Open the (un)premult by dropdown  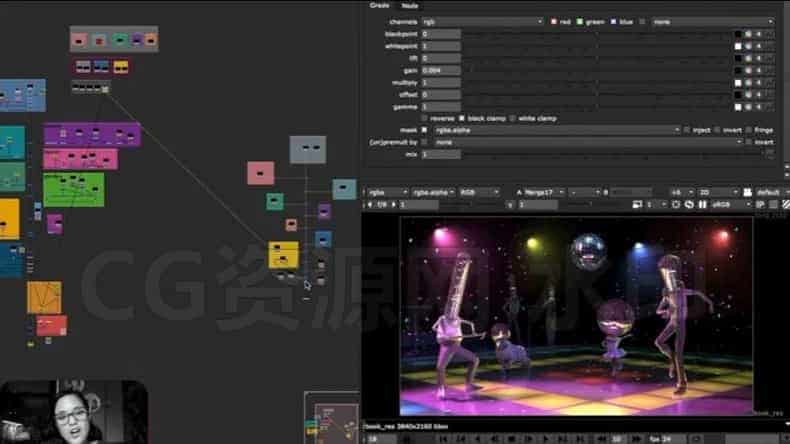coord(588,142)
